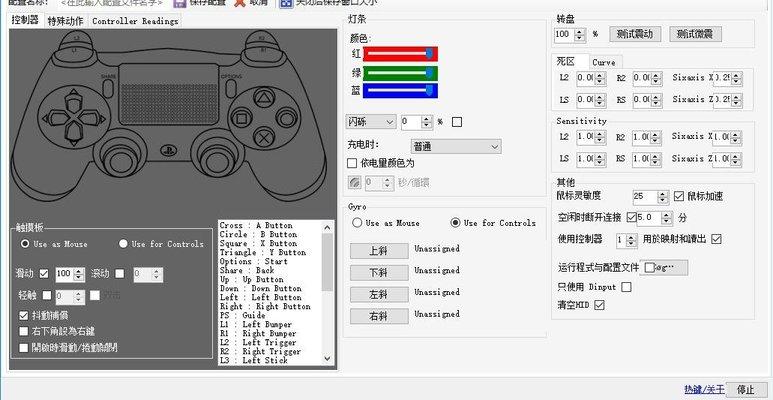Select the D-pad up arrow on the controller
This screenshot has width=773, height=400.
(73, 102)
